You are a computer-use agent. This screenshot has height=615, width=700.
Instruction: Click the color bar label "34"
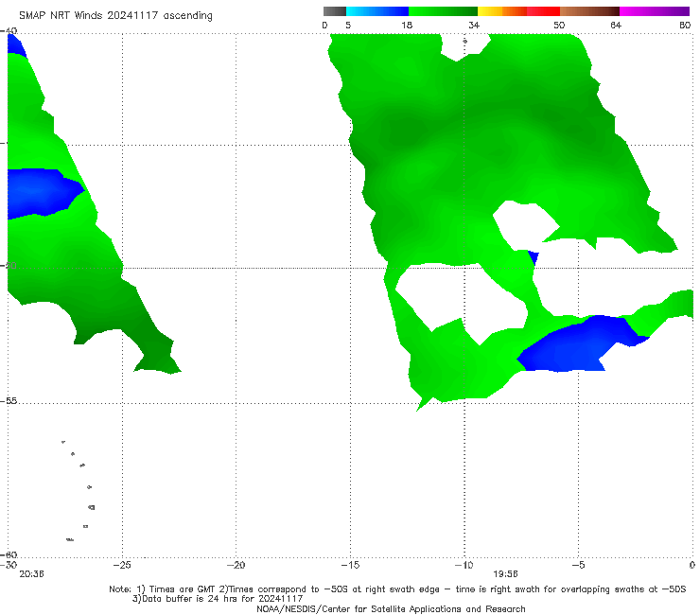coord(474,26)
